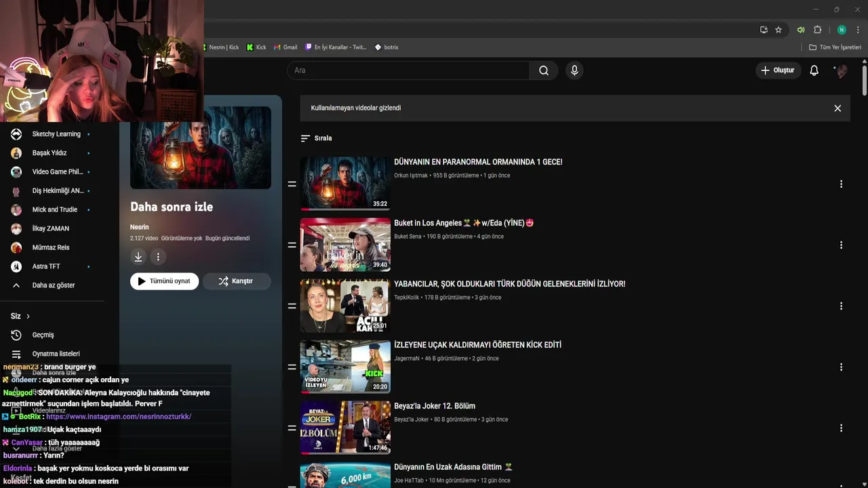The height and width of the screenshot is (488, 868).
Task: Open the account avatar menu
Action: (x=841, y=70)
